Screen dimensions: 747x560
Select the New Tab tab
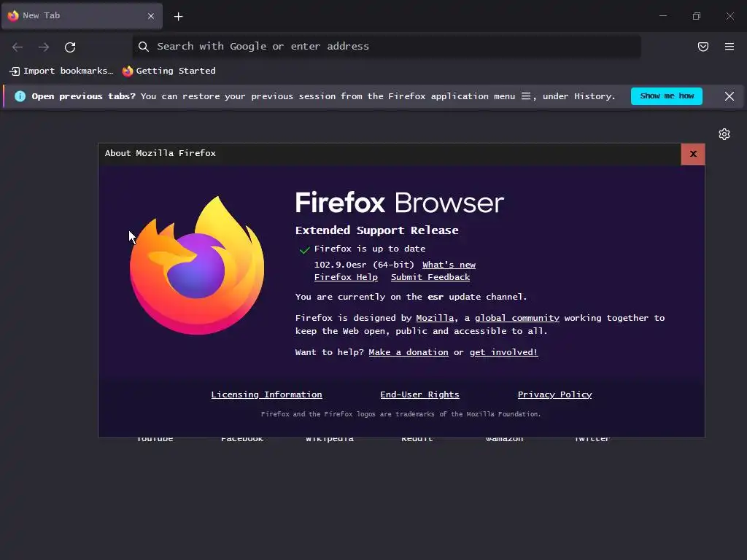coord(82,16)
